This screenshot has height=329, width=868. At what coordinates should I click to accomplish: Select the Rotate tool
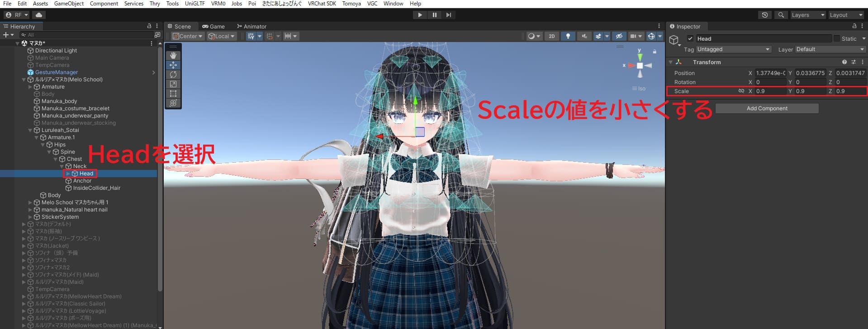(173, 74)
